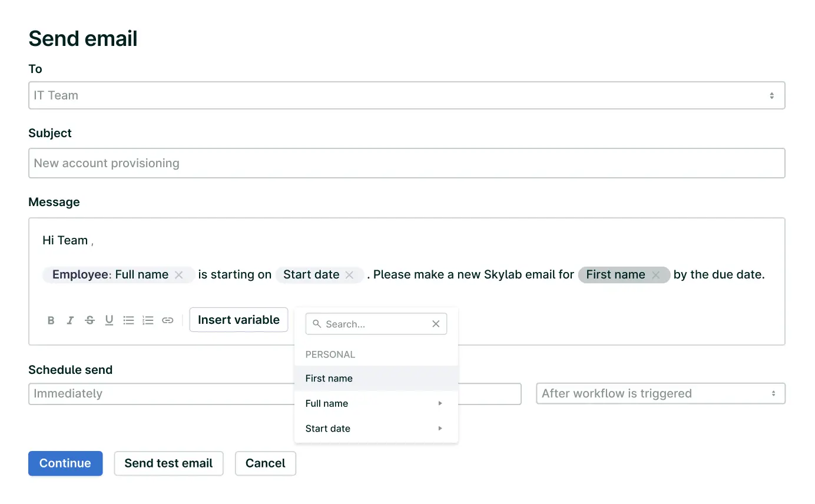Click Send test email
815x504 pixels.
[x=168, y=463]
